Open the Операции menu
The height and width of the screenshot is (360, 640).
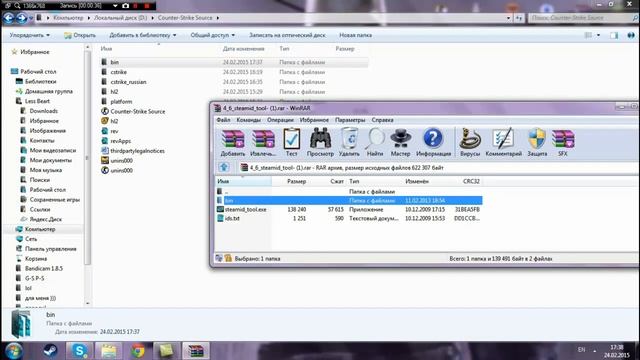[280, 120]
